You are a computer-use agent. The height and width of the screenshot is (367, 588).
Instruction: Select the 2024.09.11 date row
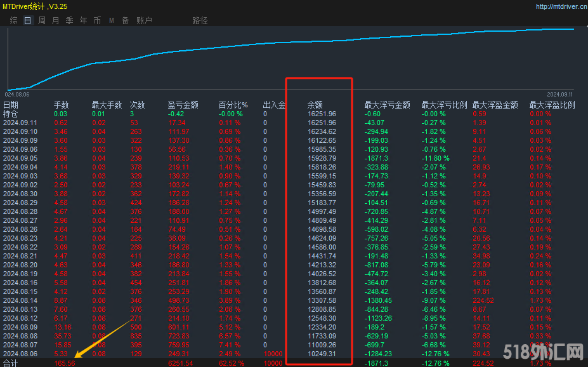click(x=20, y=123)
